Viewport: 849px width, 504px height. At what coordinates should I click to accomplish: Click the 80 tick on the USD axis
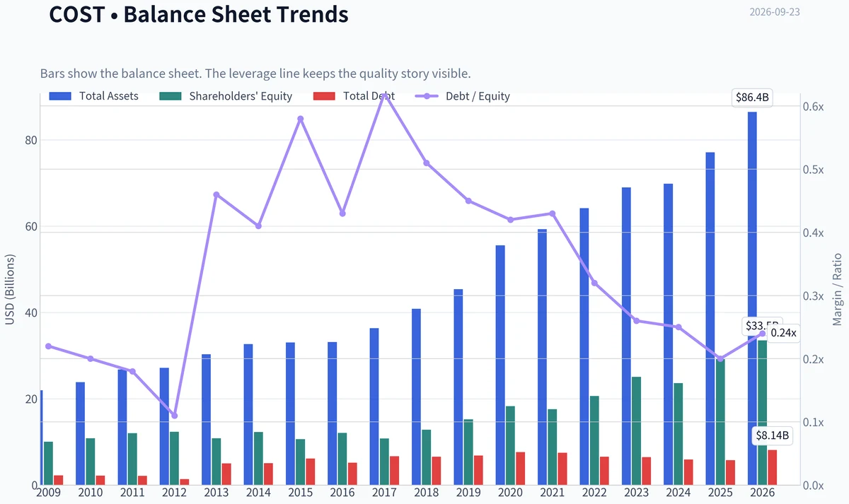point(30,140)
